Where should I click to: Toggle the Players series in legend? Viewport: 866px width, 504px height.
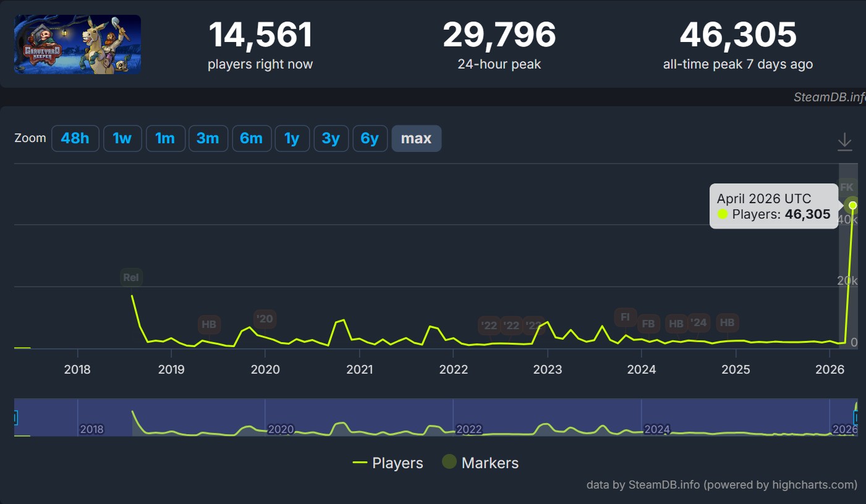click(x=388, y=463)
